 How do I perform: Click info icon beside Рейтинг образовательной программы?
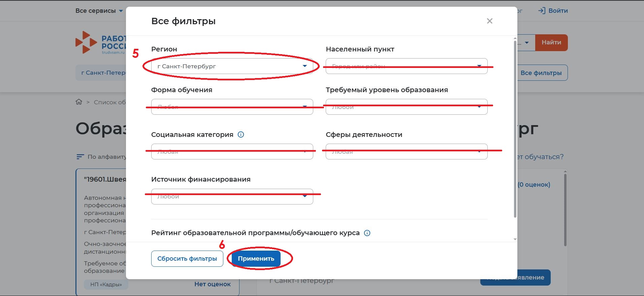coord(367,233)
